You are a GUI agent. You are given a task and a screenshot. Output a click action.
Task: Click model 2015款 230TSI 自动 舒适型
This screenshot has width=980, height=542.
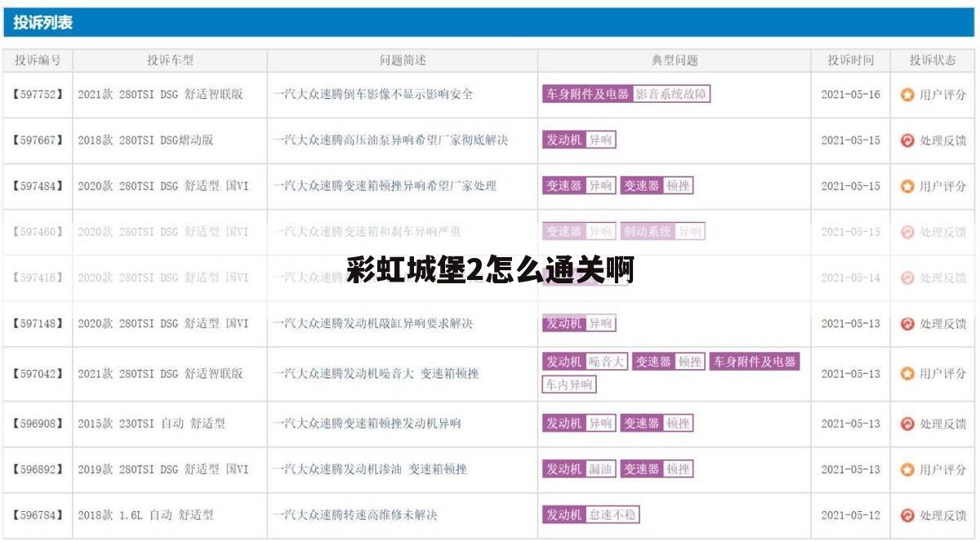[151, 424]
